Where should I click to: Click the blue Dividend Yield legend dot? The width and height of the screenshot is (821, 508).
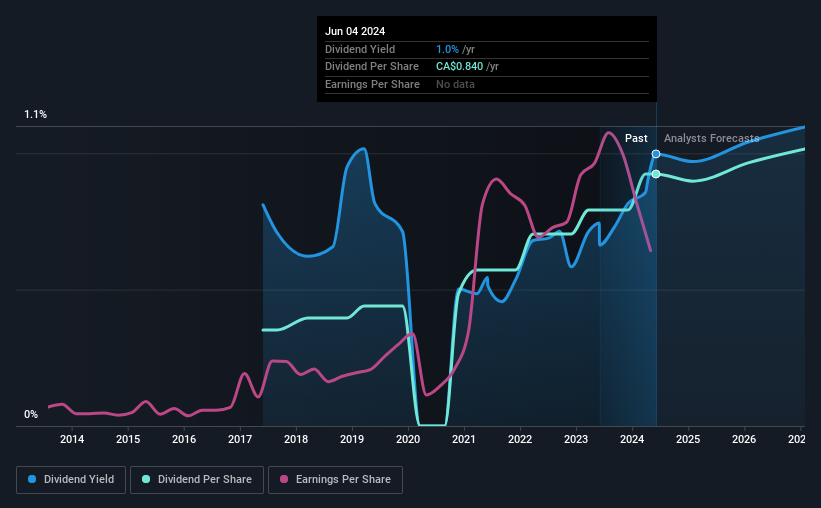[x=32, y=479]
